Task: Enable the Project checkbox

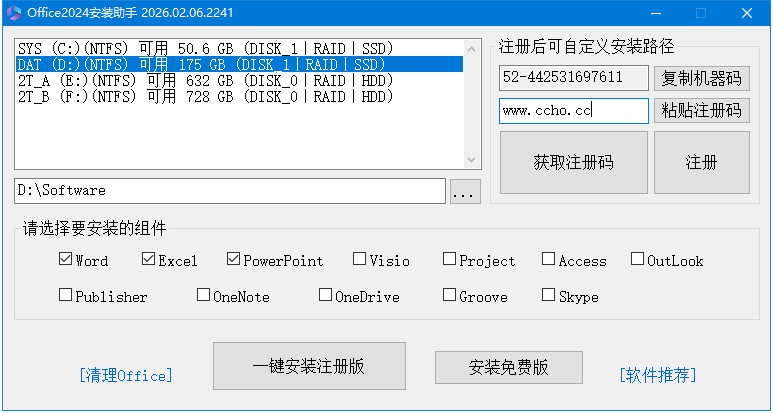Action: pos(449,260)
